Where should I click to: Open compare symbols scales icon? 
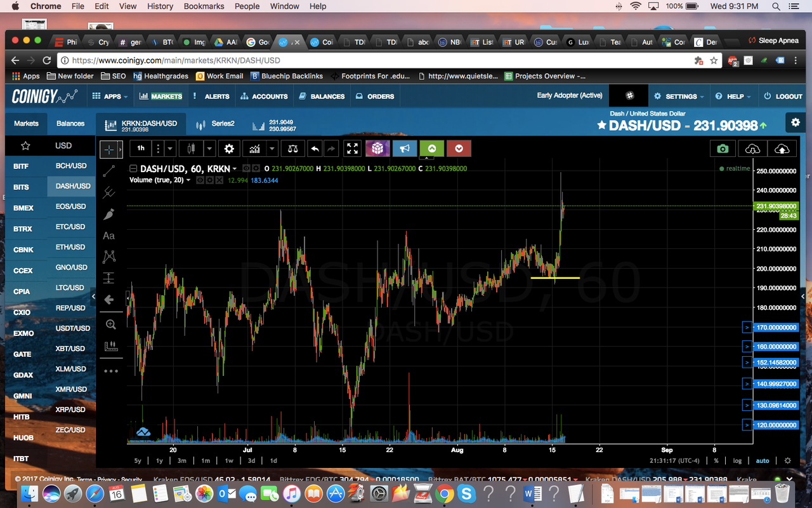[x=292, y=149]
